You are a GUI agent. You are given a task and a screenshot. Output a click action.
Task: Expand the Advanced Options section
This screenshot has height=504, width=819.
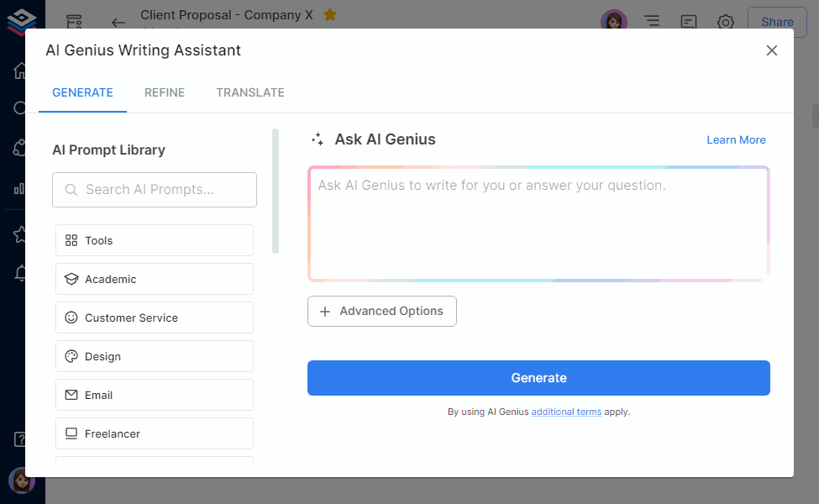(381, 311)
